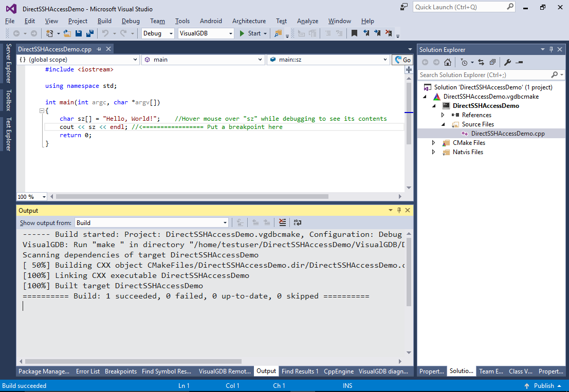The image size is (569, 392).
Task: Click Publish in the status bar
Action: tap(544, 386)
